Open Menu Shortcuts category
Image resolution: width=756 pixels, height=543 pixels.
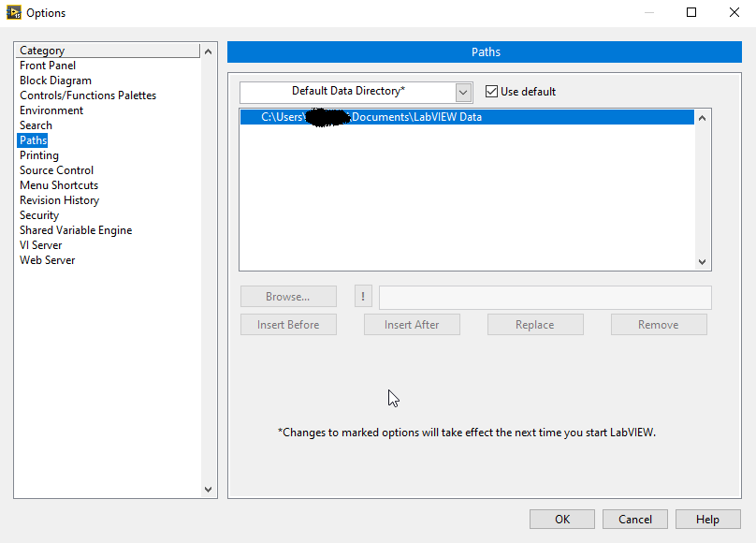(59, 185)
